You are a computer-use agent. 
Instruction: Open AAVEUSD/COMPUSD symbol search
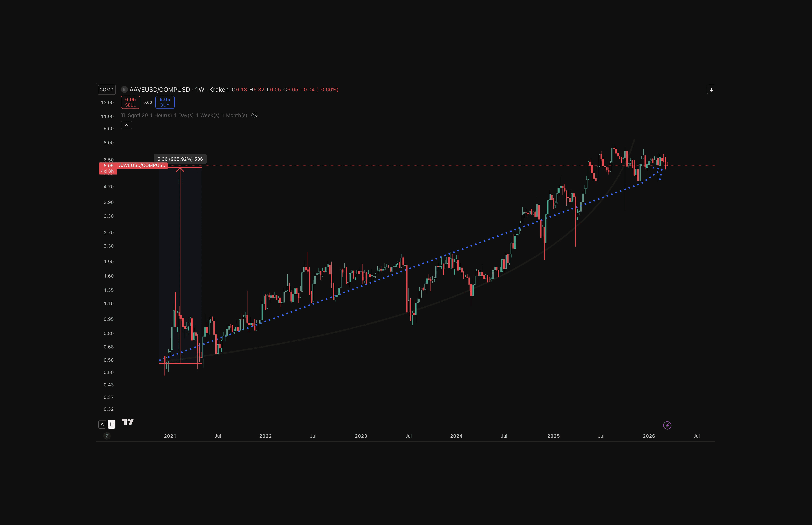[159, 90]
